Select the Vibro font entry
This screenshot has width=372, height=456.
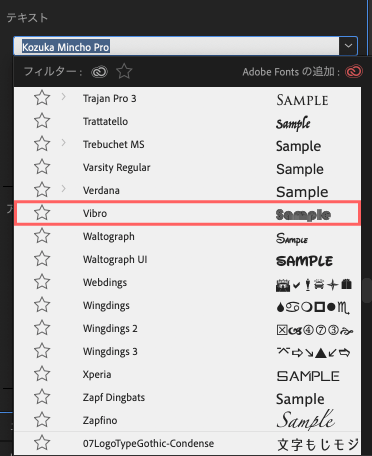tap(188, 213)
